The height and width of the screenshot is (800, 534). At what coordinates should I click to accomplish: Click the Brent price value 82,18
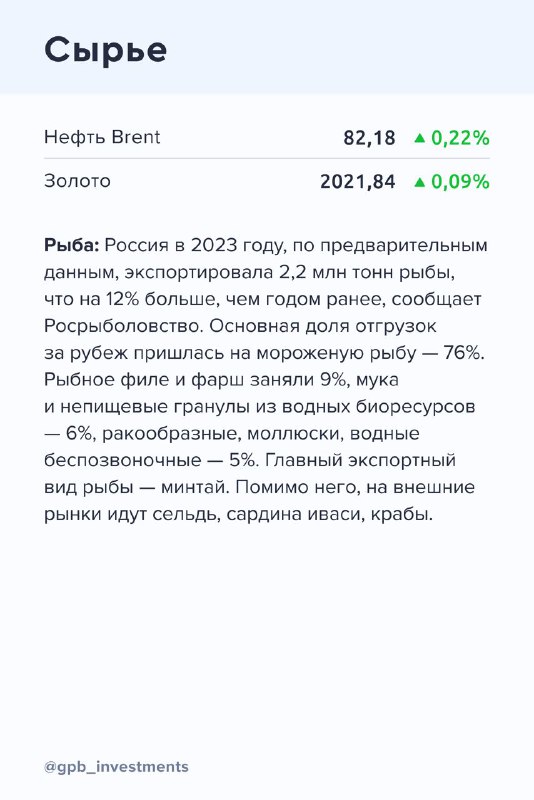pyautogui.click(x=369, y=138)
